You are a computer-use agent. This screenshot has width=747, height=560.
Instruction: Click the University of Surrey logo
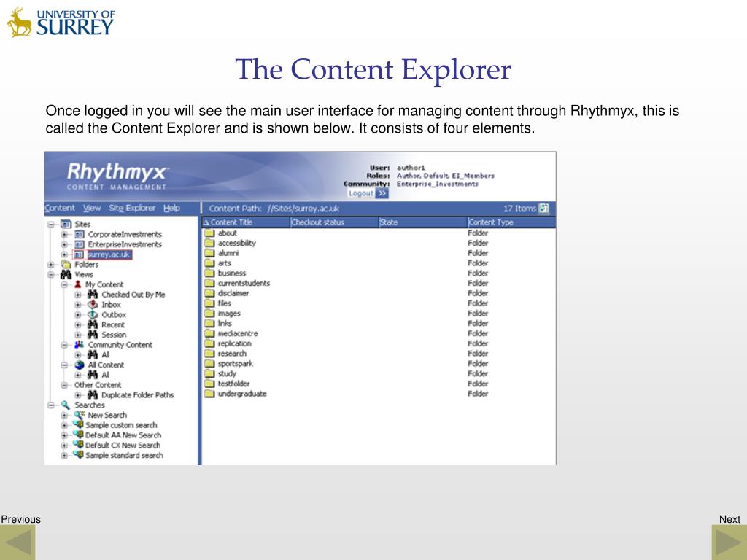[61, 22]
